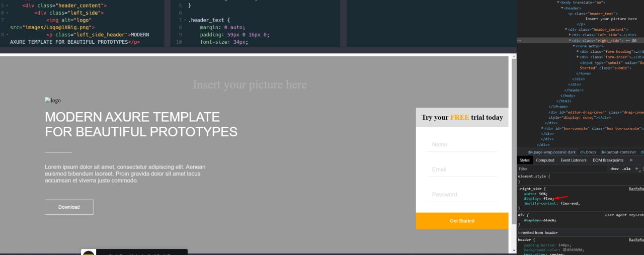Select the header_text paragraph node in DOM tree
The height and width of the screenshot is (255, 644).
[x=593, y=14]
